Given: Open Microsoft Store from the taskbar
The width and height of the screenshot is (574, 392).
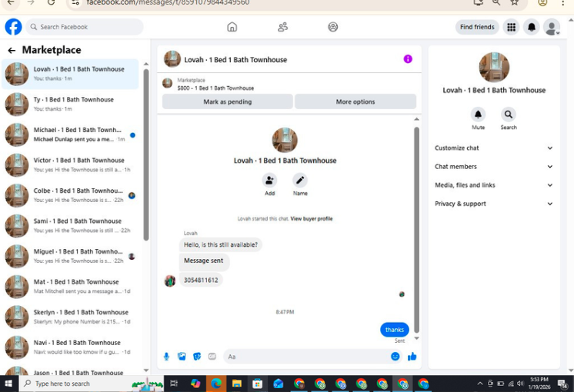Looking at the screenshot, I should (x=257, y=384).
